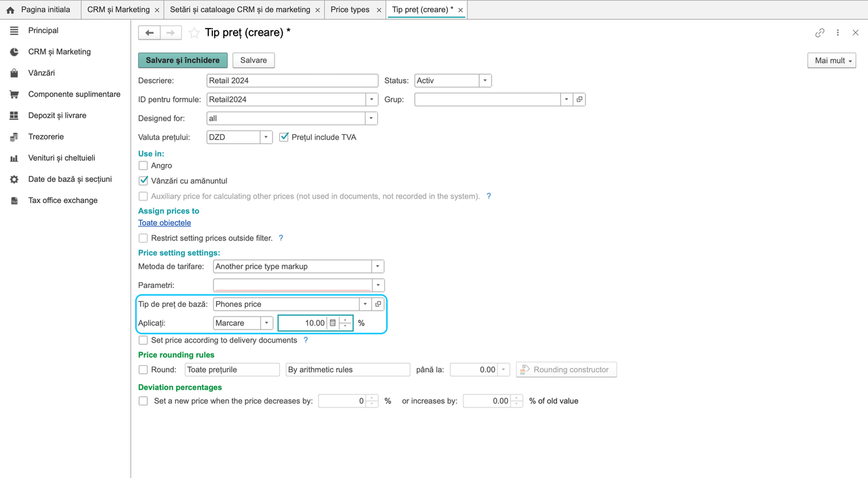The image size is (868, 478).
Task: Click the Trezorerie coins icon
Action: pos(14,137)
